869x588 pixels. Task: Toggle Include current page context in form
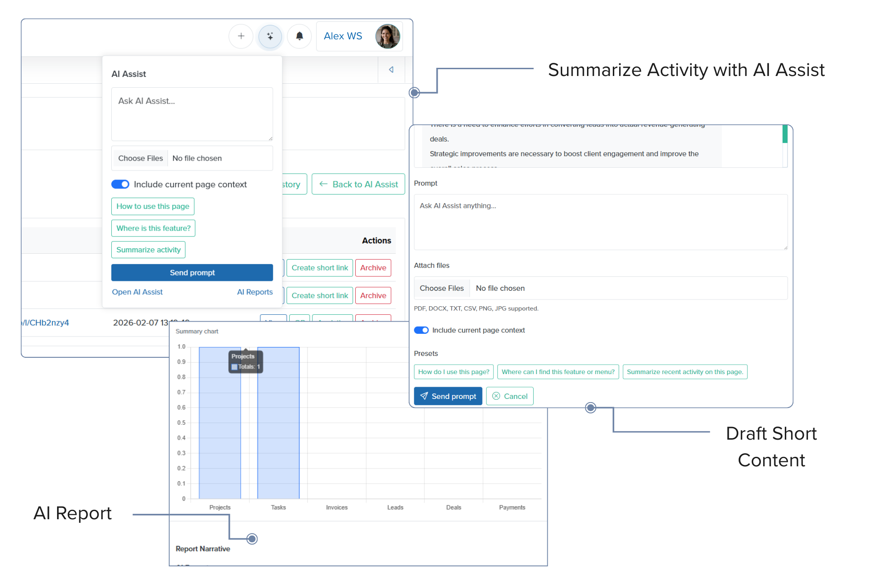click(421, 330)
